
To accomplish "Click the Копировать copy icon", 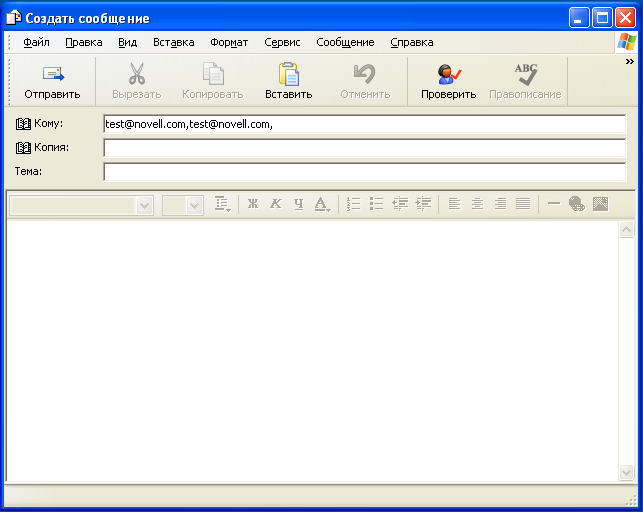I will 213,73.
